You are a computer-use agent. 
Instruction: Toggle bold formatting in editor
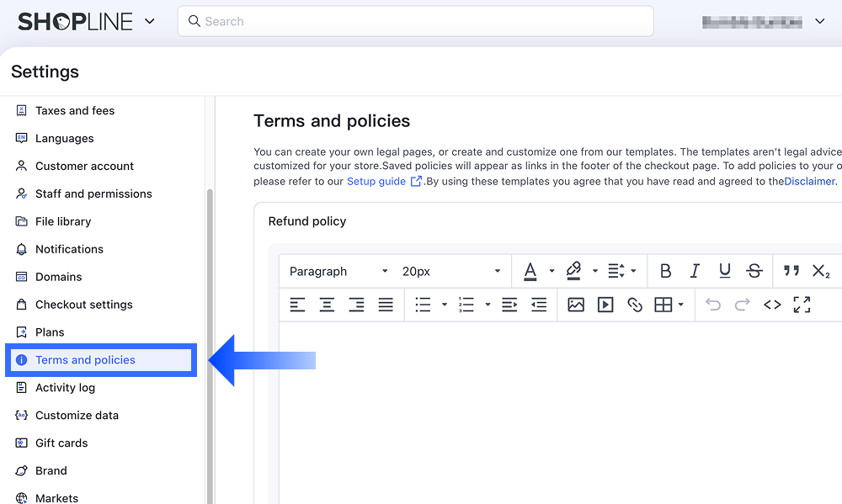(x=665, y=271)
